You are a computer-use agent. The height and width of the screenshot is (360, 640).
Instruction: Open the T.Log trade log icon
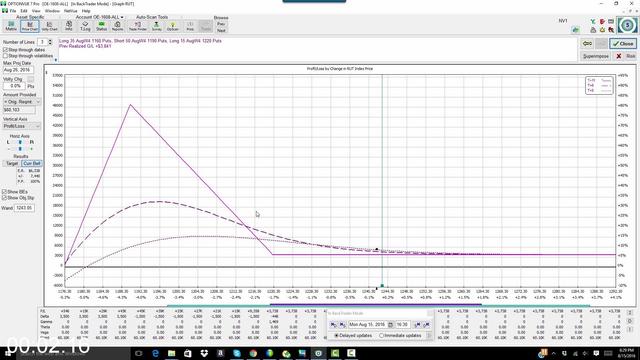click(85, 26)
